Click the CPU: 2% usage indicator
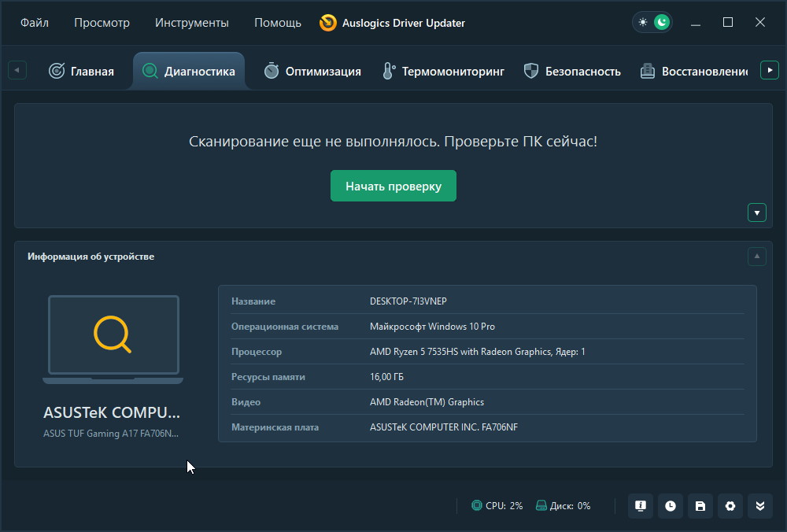This screenshot has width=787, height=532. click(497, 506)
